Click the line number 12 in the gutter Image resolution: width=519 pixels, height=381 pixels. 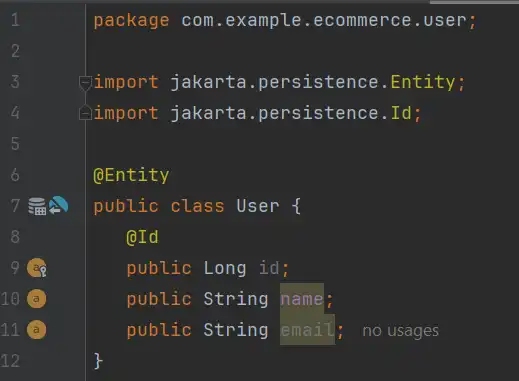click(x=10, y=361)
